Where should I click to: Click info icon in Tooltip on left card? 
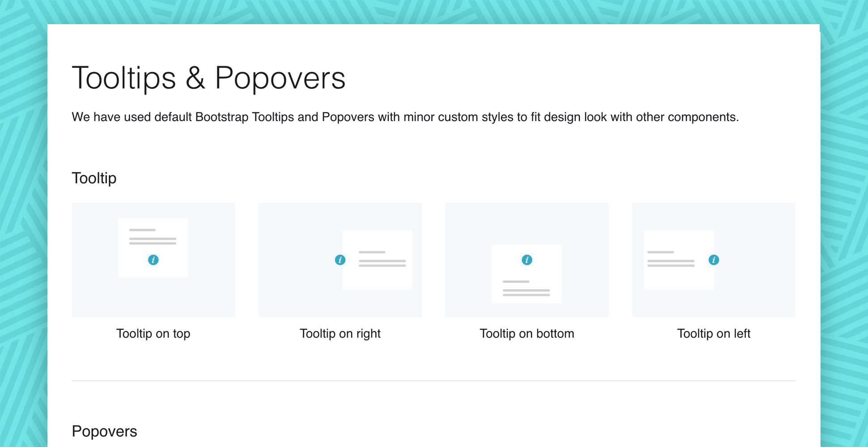pos(714,260)
